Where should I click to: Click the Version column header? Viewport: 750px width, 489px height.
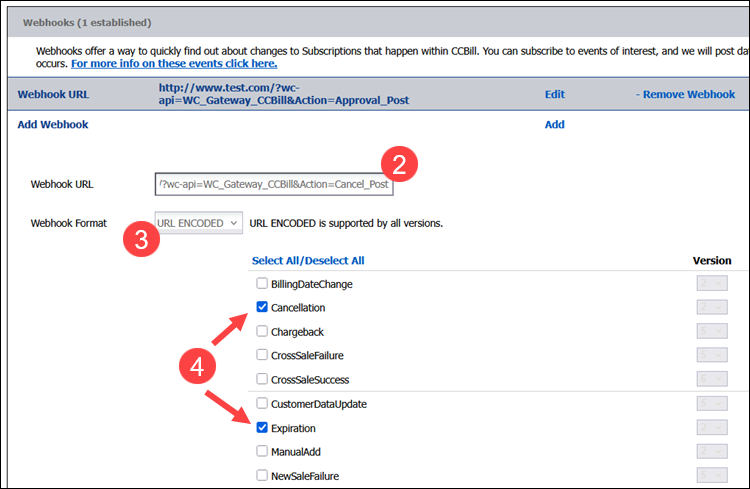(x=712, y=261)
